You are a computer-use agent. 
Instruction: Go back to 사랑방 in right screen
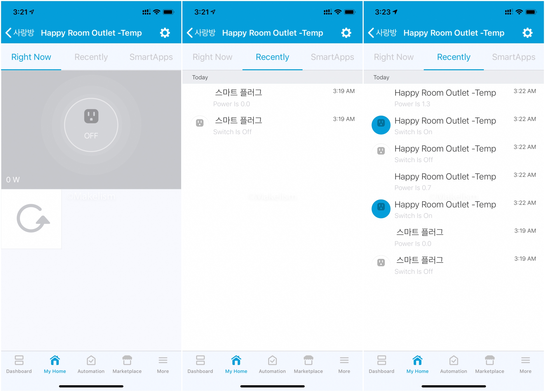(382, 33)
